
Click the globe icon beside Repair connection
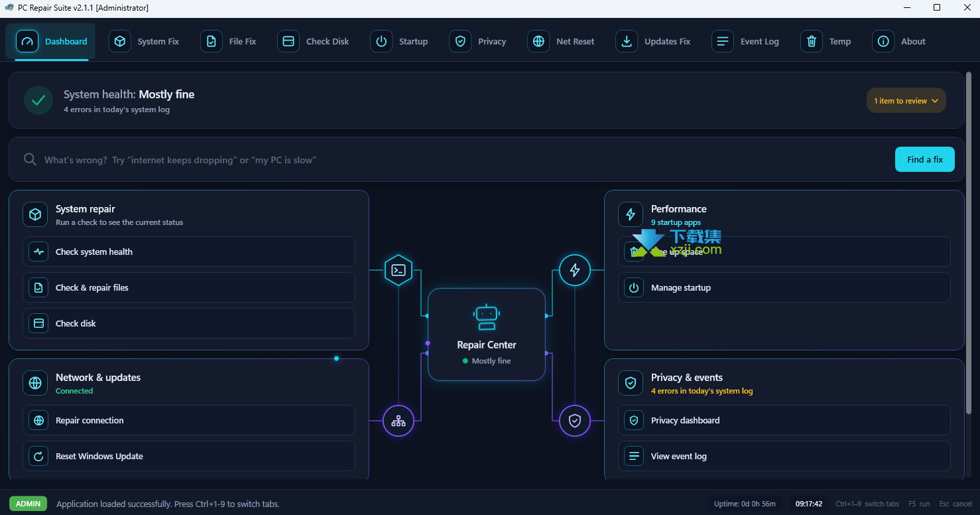pyautogui.click(x=38, y=420)
